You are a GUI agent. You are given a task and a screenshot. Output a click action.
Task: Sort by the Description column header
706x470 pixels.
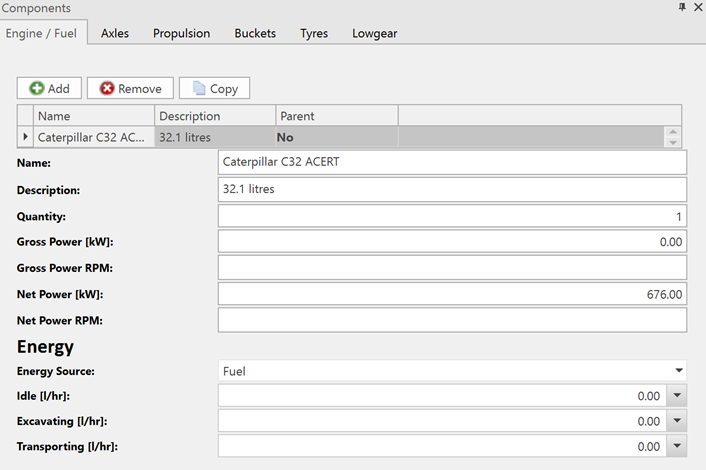coord(215,116)
